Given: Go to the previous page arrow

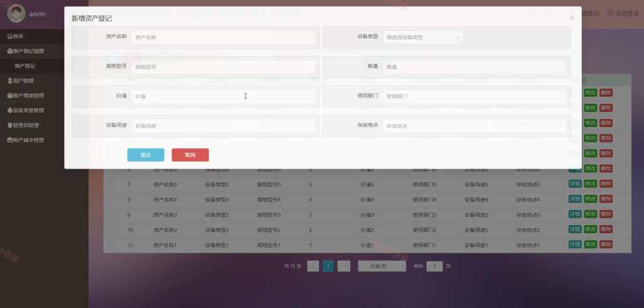Looking at the screenshot, I should pyautogui.click(x=313, y=266).
